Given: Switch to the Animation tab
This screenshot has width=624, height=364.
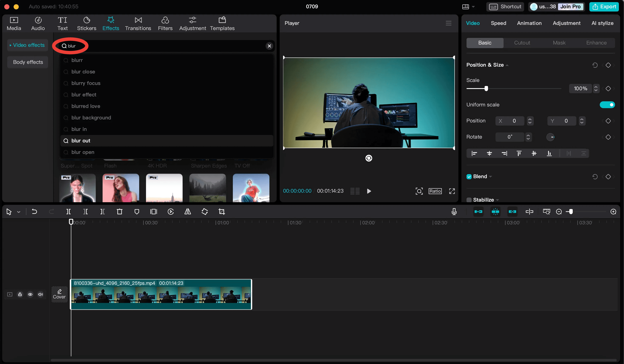Looking at the screenshot, I should pyautogui.click(x=529, y=23).
